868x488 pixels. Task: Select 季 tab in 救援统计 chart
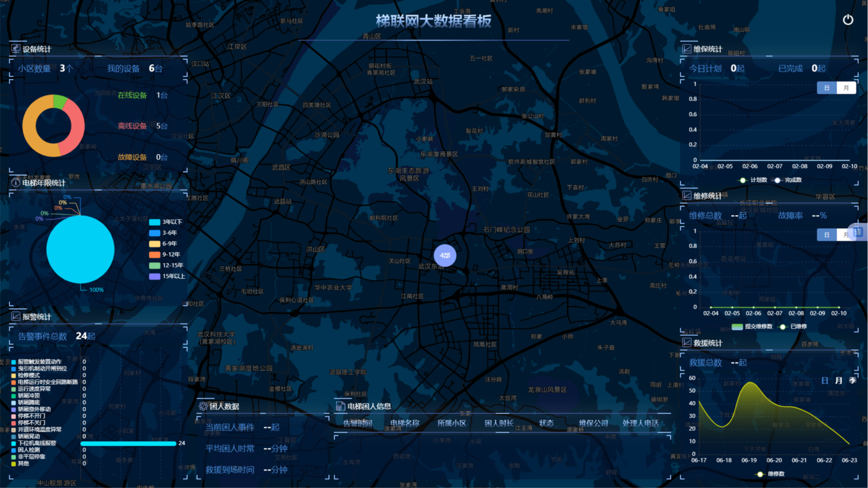pos(852,380)
